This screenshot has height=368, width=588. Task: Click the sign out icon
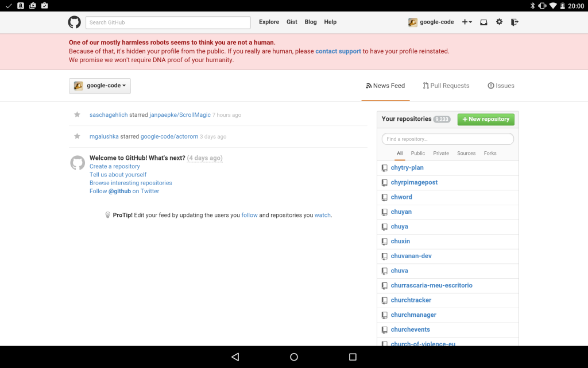(x=514, y=22)
